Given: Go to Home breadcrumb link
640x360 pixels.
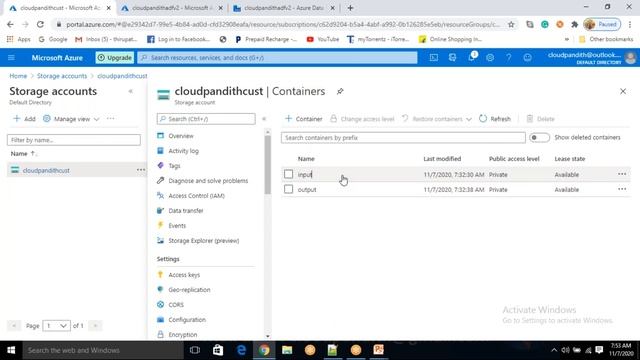Looking at the screenshot, I should pos(18,76).
